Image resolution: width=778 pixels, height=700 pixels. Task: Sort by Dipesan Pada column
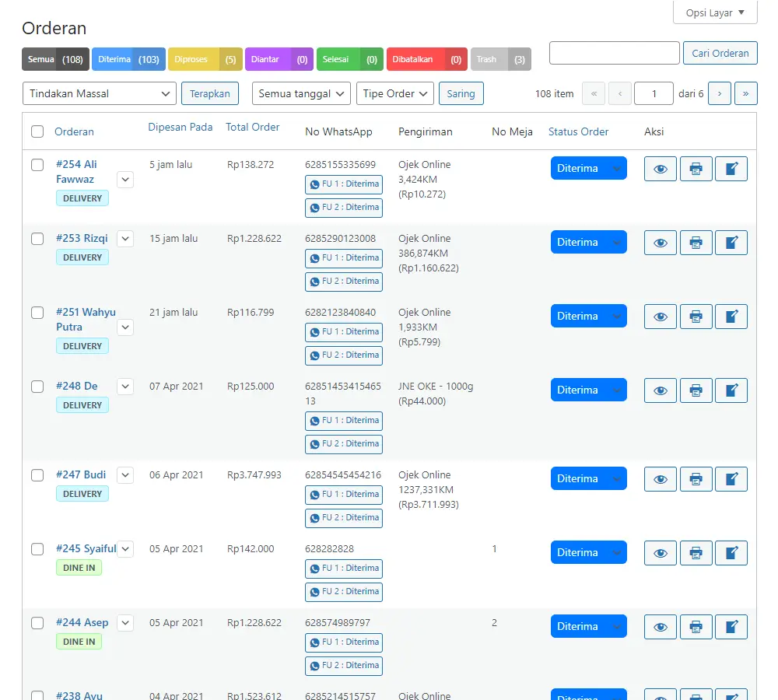point(180,127)
